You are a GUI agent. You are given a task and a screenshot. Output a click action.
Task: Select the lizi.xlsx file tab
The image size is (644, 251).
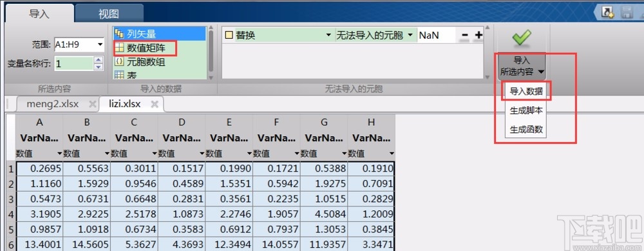(125, 104)
